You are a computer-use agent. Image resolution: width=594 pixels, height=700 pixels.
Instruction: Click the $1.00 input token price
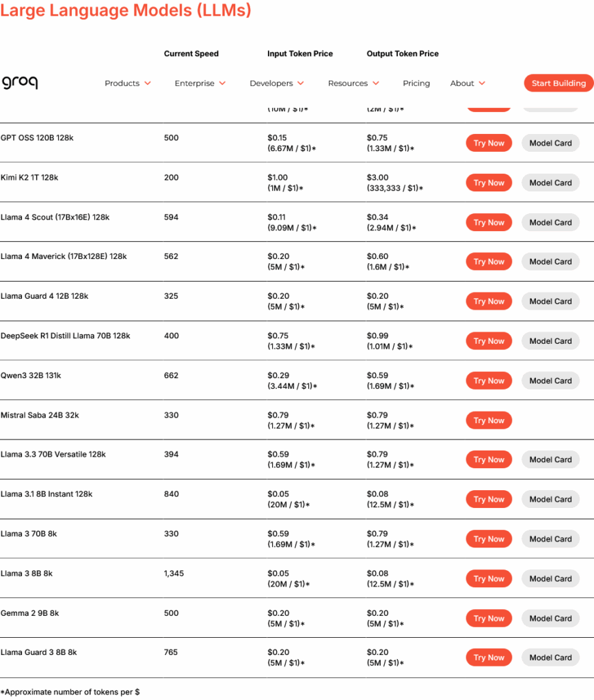[278, 178]
